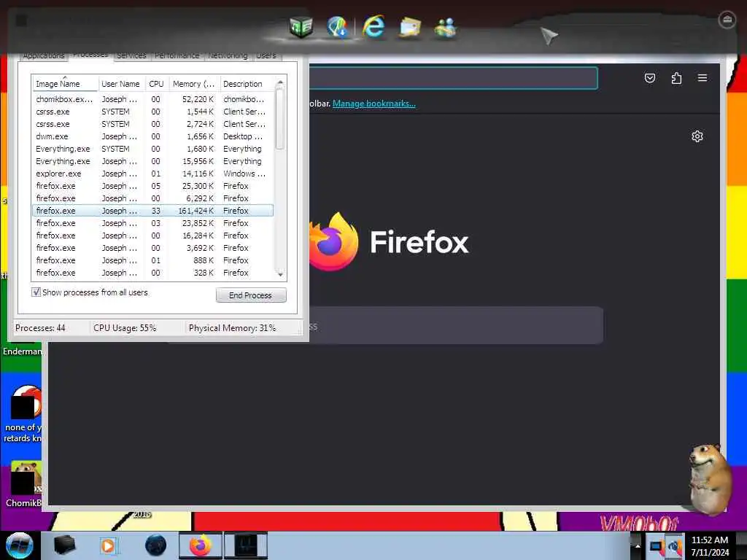747x560 pixels.
Task: Select firefox.exe row using 161,424 K
Action: (152, 211)
